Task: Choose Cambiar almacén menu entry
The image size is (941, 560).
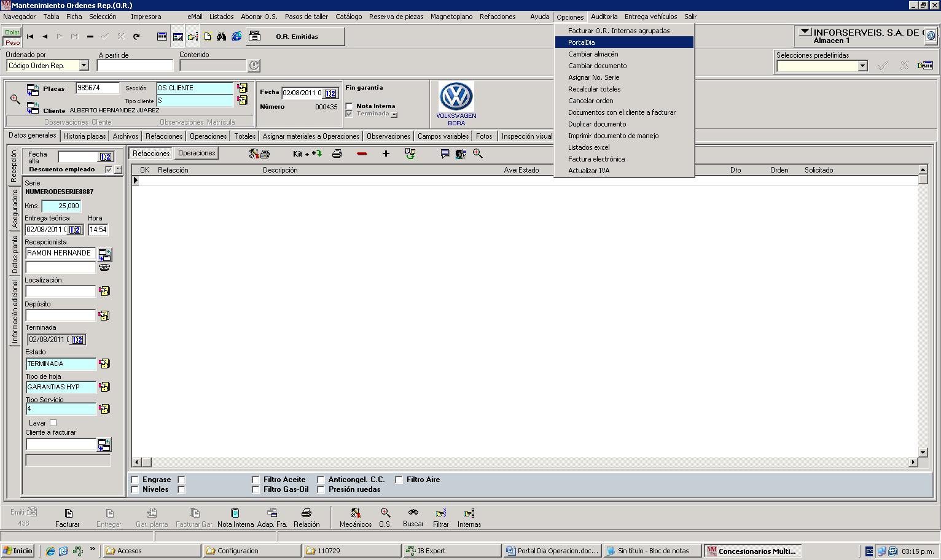Action: click(x=624, y=54)
